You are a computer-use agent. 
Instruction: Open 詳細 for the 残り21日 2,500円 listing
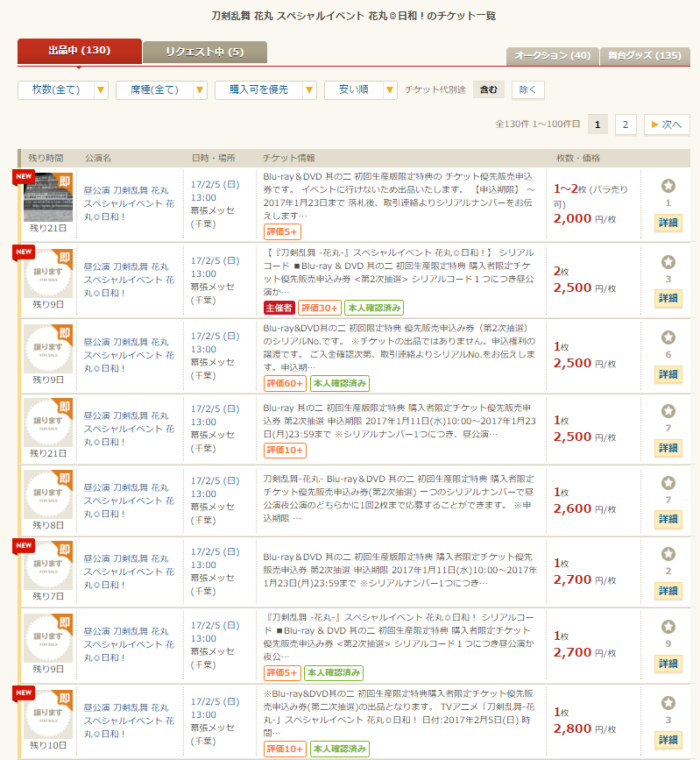pyautogui.click(x=668, y=448)
